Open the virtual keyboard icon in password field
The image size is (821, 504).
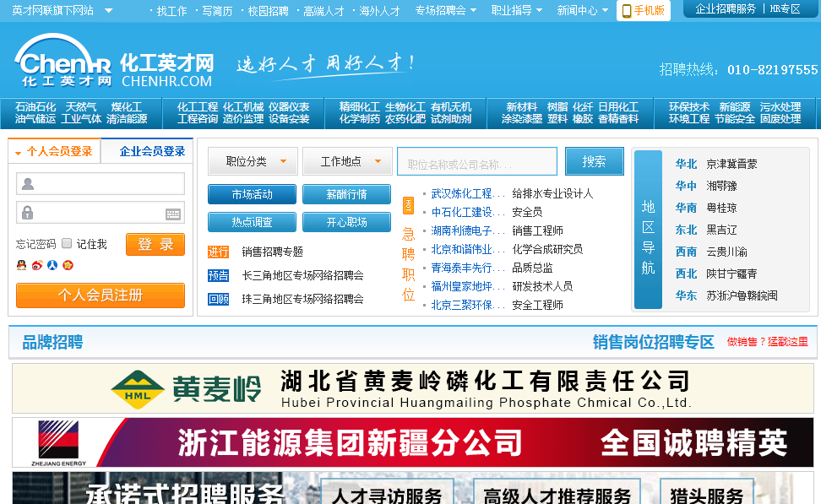point(173,214)
